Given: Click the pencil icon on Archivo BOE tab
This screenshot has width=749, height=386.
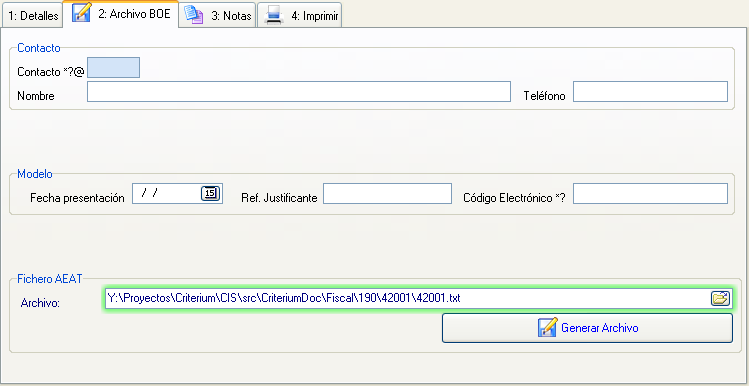Looking at the screenshot, I should point(81,12).
